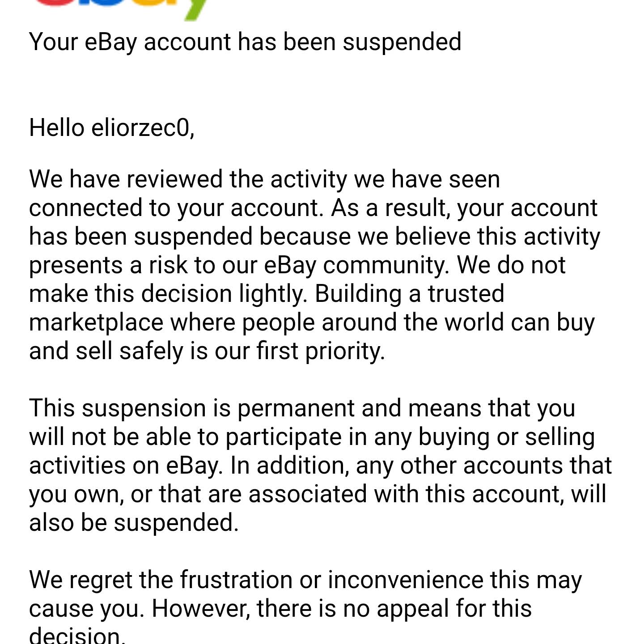Click the line starting "connected to your account"

pos(313,208)
